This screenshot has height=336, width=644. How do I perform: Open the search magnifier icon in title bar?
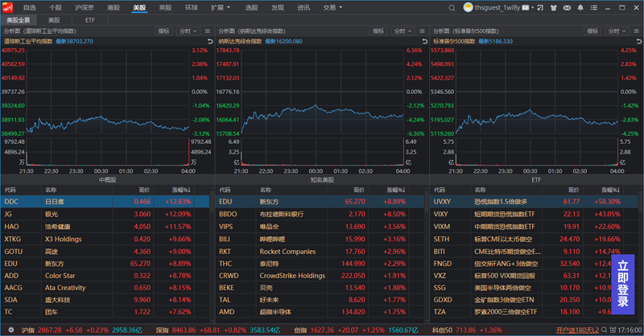(452, 8)
